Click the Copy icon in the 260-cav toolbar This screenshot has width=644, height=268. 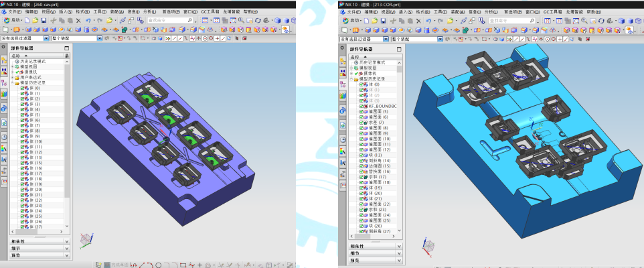point(60,21)
